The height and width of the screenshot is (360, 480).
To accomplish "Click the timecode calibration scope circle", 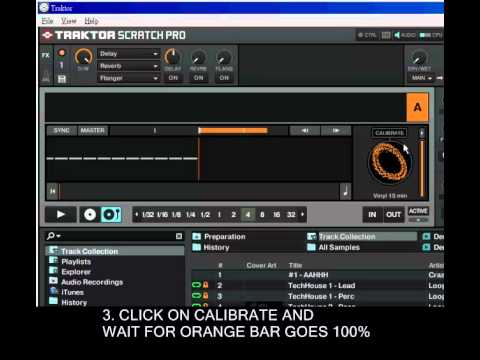I will coord(389,163).
